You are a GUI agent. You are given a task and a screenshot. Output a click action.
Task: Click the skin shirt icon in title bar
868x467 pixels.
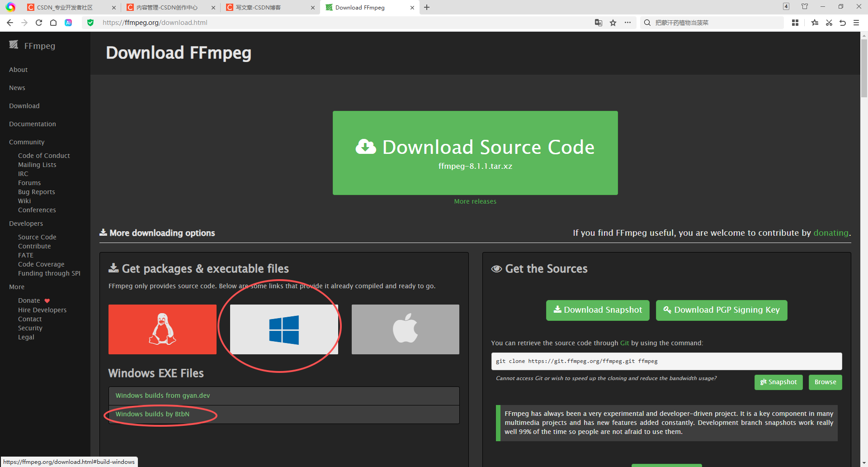click(x=805, y=6)
